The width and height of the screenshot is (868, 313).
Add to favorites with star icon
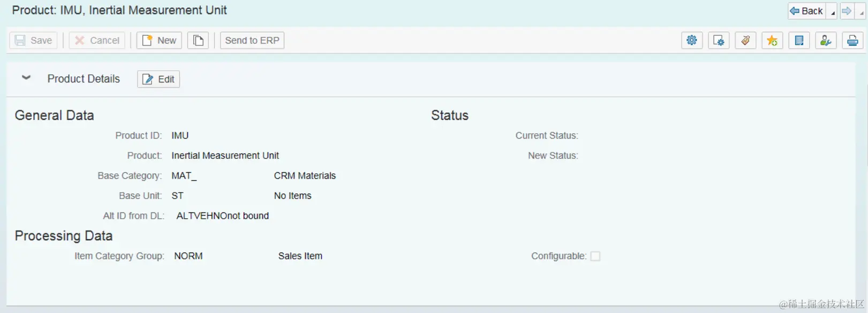pos(772,40)
